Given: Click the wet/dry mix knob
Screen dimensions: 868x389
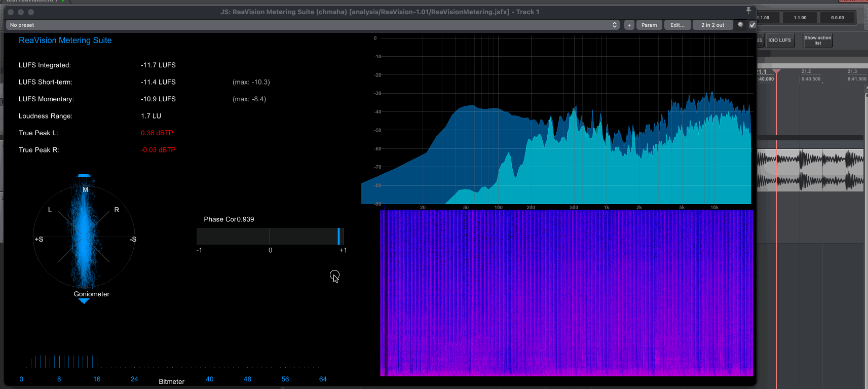Looking at the screenshot, I should [x=740, y=25].
